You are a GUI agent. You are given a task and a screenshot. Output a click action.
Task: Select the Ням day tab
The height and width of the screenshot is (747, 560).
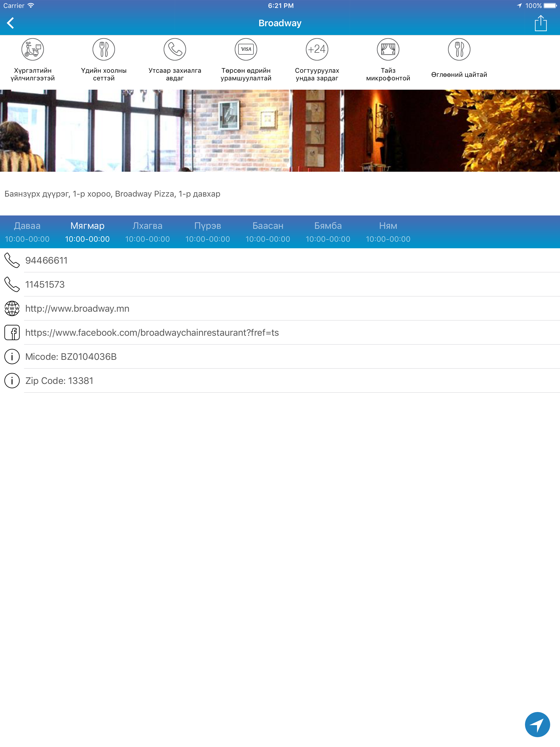point(388,232)
